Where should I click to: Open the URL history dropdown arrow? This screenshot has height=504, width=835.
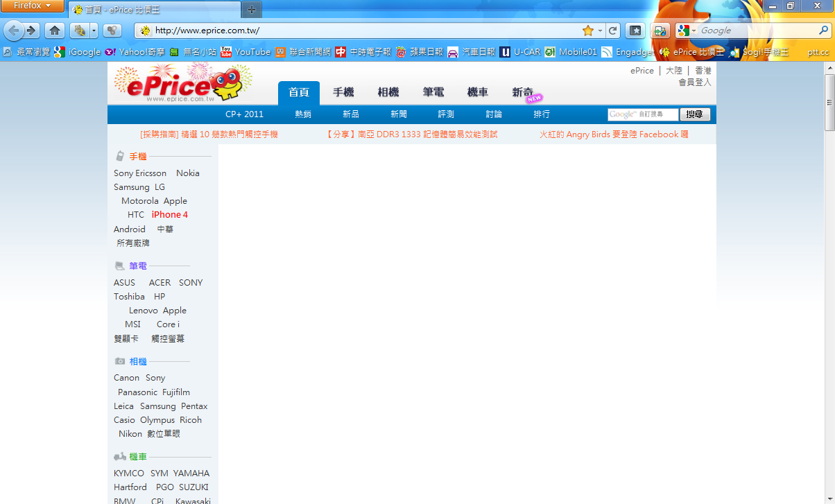point(601,31)
